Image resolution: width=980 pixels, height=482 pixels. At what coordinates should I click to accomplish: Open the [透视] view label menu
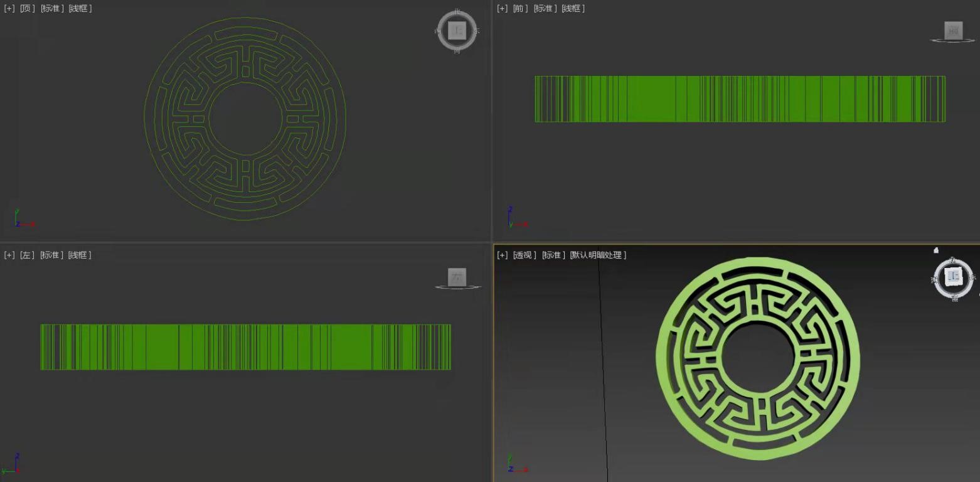pyautogui.click(x=525, y=255)
